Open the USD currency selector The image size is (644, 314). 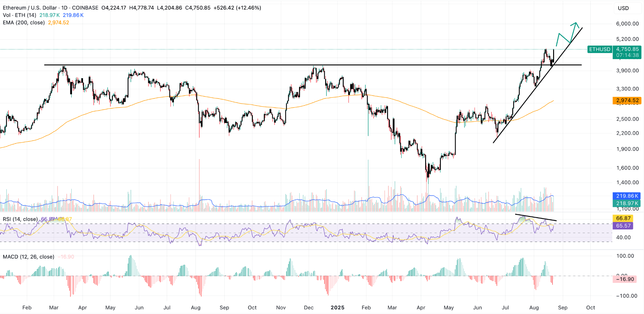pos(627,8)
